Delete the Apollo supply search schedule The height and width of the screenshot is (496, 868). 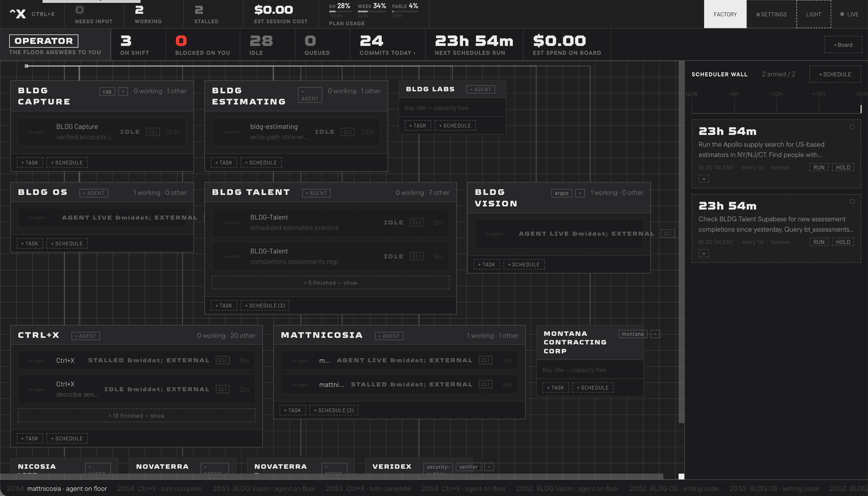pos(704,179)
